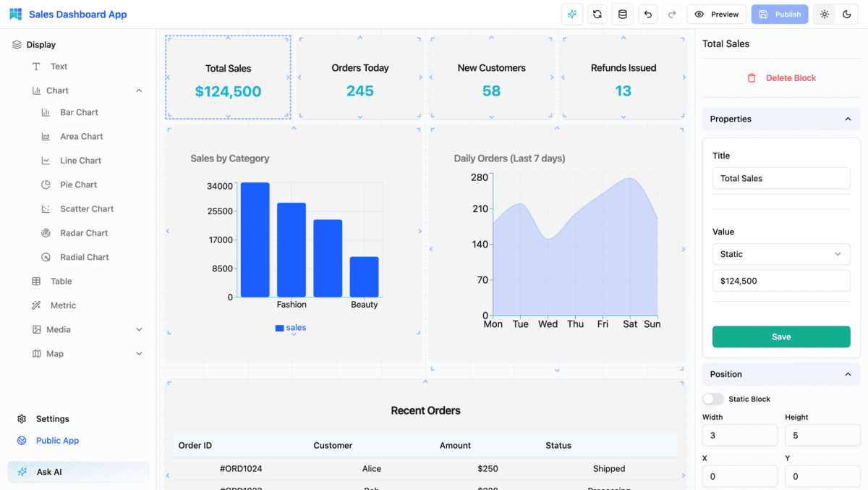Switch to dark mode

(847, 14)
